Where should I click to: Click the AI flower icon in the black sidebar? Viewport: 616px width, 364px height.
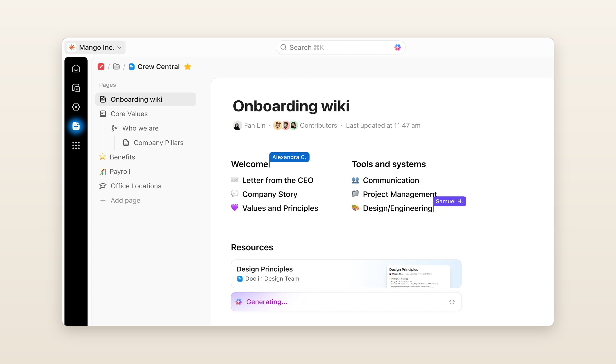pyautogui.click(x=76, y=107)
